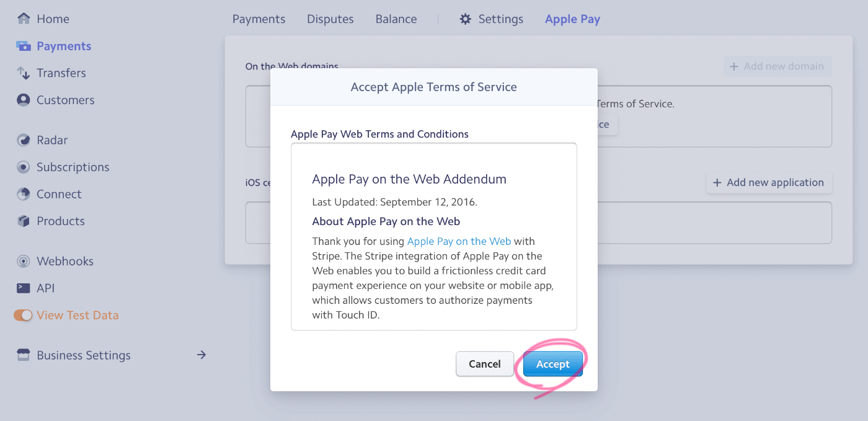Click the API terminal icon

pos(24,288)
